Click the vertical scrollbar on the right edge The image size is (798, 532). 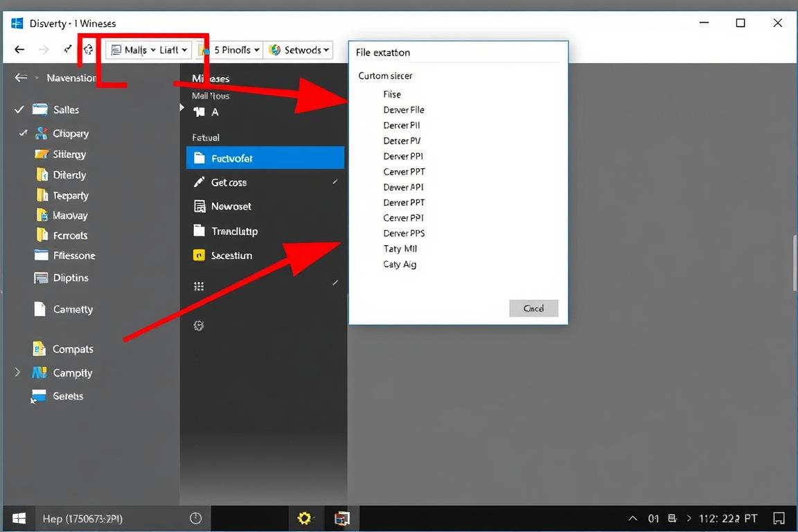click(795, 263)
